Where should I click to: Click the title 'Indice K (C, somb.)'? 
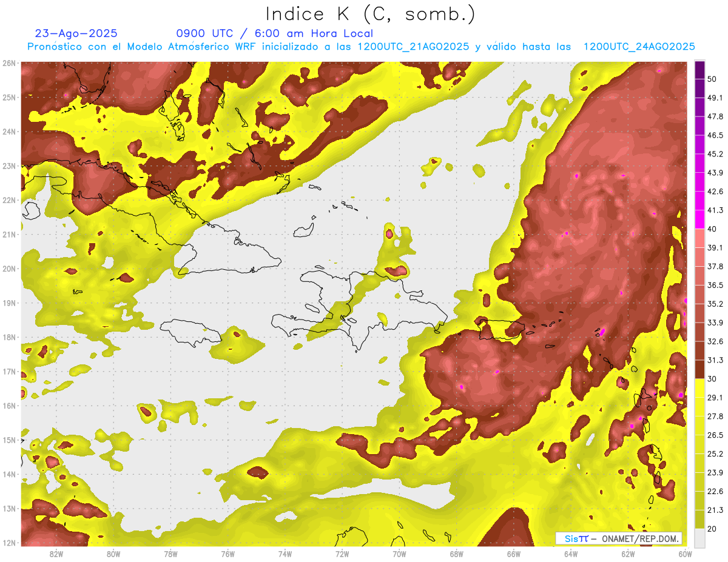click(371, 14)
